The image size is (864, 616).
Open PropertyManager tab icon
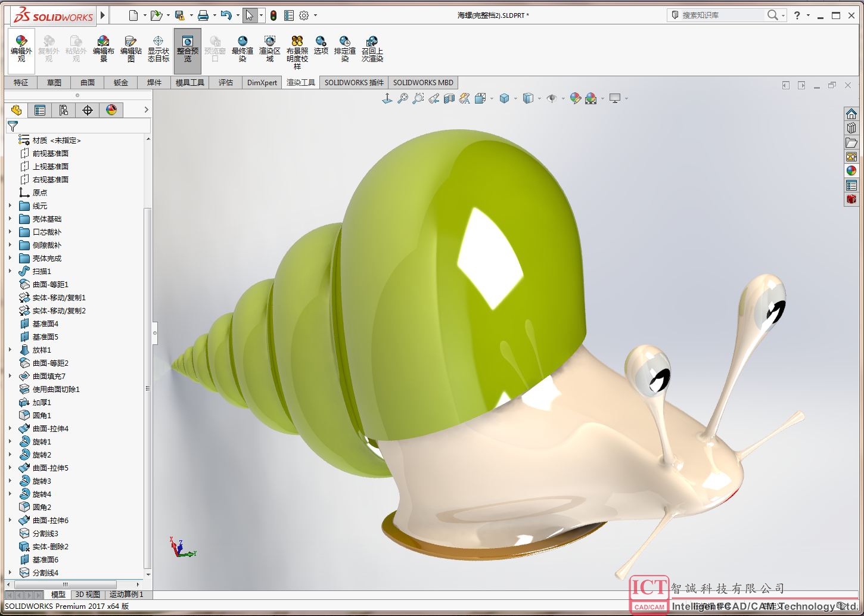(x=40, y=110)
